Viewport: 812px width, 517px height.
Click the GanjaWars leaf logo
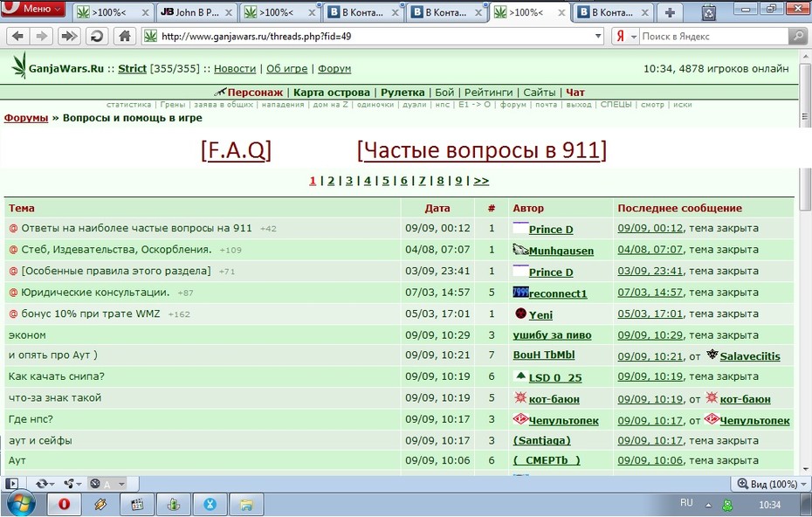pyautogui.click(x=18, y=65)
